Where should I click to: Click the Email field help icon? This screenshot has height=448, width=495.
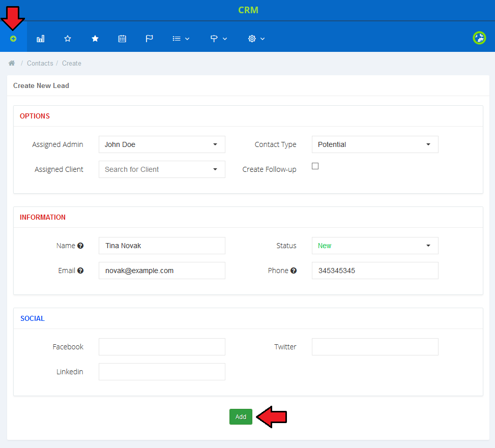point(80,271)
